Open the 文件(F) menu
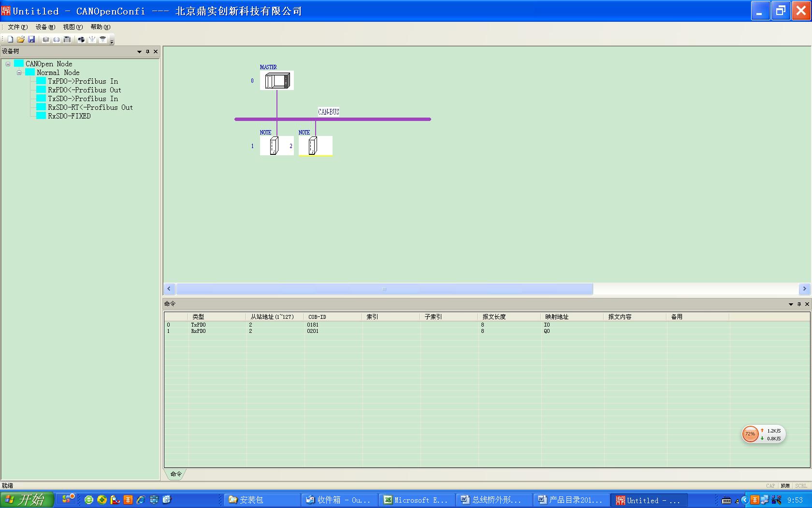 click(17, 27)
